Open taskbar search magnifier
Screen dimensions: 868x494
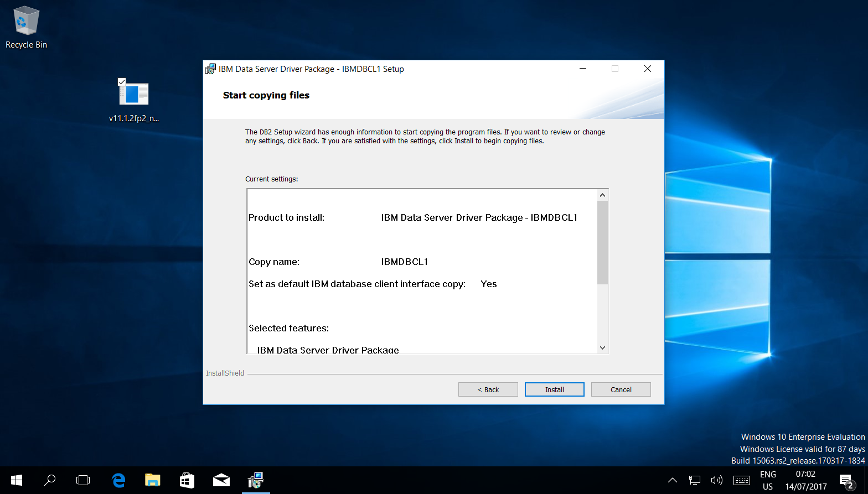tap(50, 480)
